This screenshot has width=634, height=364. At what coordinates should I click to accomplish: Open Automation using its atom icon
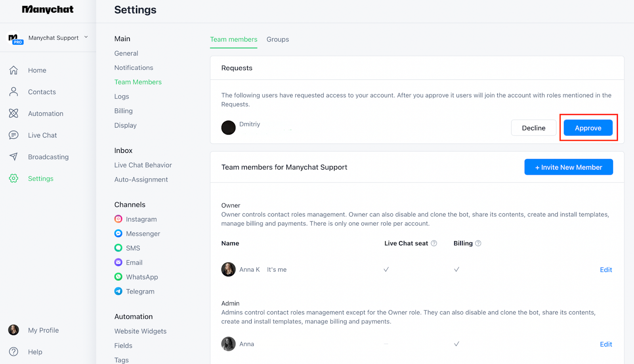(13, 114)
